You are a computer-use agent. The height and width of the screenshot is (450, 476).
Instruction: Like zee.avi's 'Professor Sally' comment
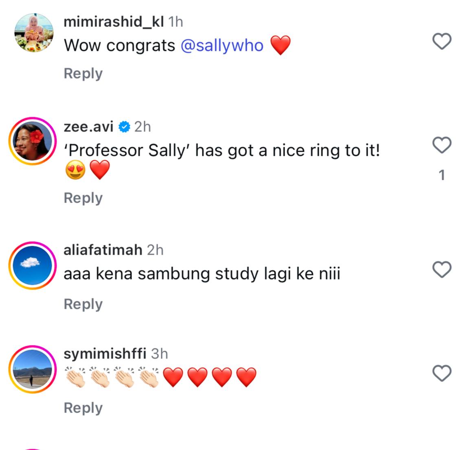click(x=442, y=145)
